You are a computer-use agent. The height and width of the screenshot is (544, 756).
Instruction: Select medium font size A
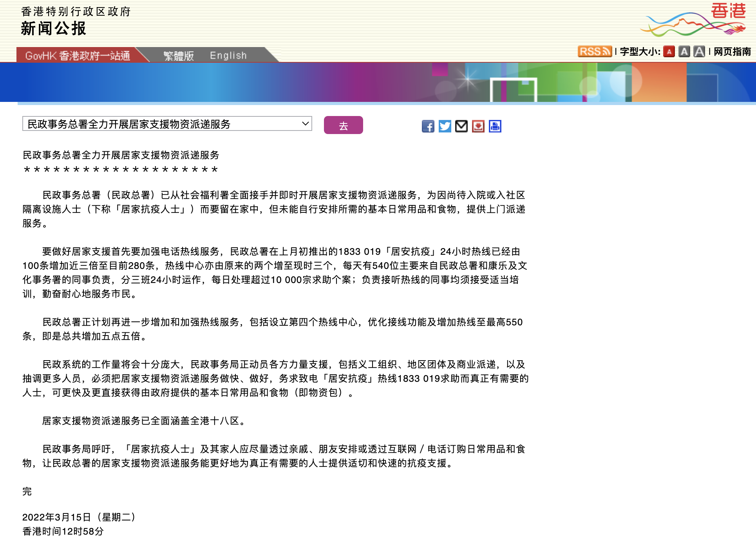pyautogui.click(x=684, y=52)
